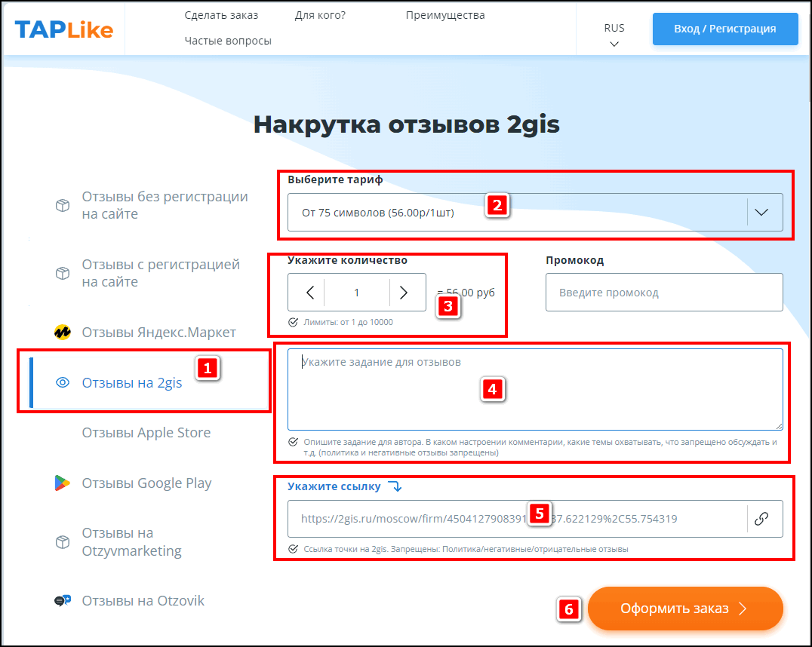This screenshot has height=647, width=812.
Task: Increase quantity with the right arrow
Action: (x=404, y=293)
